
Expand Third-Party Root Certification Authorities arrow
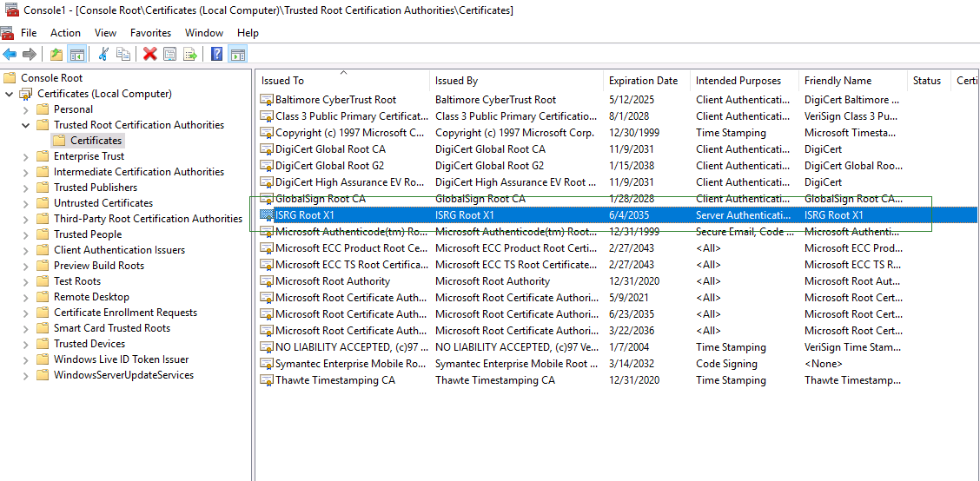tap(25, 219)
